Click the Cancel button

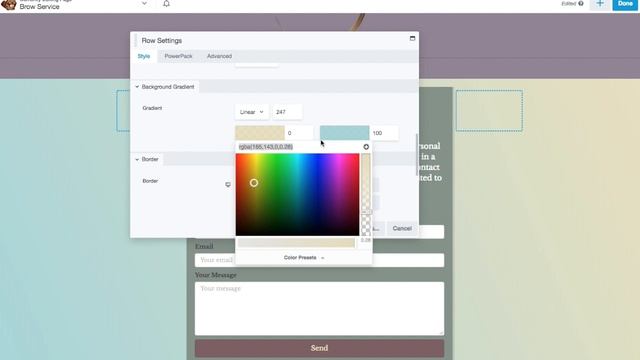click(x=402, y=229)
